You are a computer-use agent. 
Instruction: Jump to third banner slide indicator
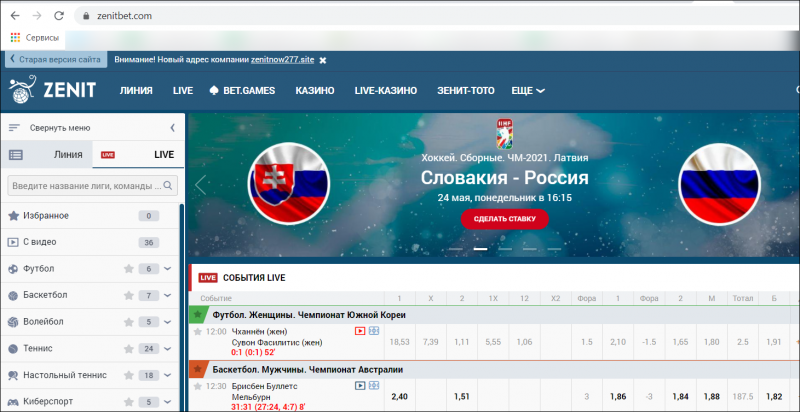505,249
